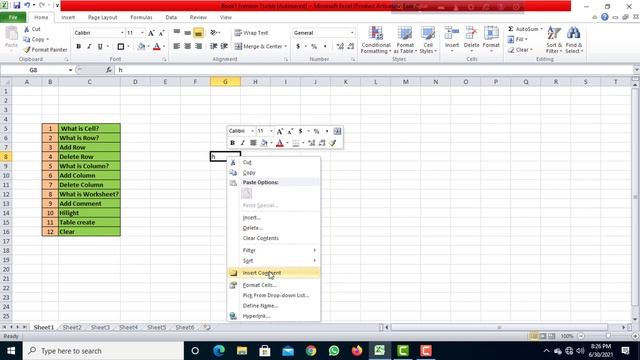Click Accounting Number Format dollar icon

point(298,47)
